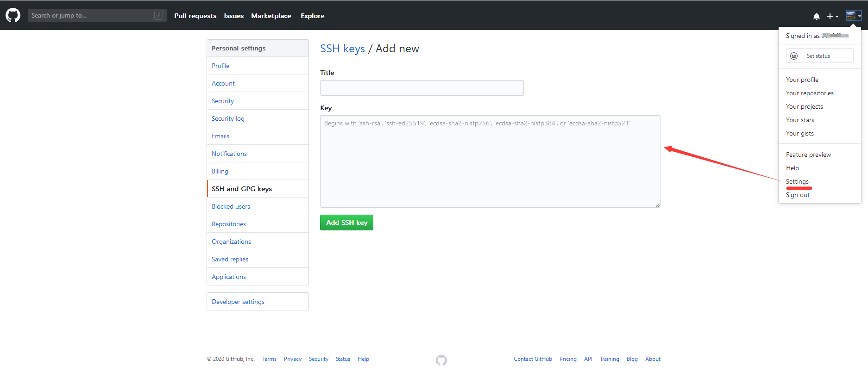The height and width of the screenshot is (390, 868).
Task: Open Pull requests in top nav
Action: (195, 16)
